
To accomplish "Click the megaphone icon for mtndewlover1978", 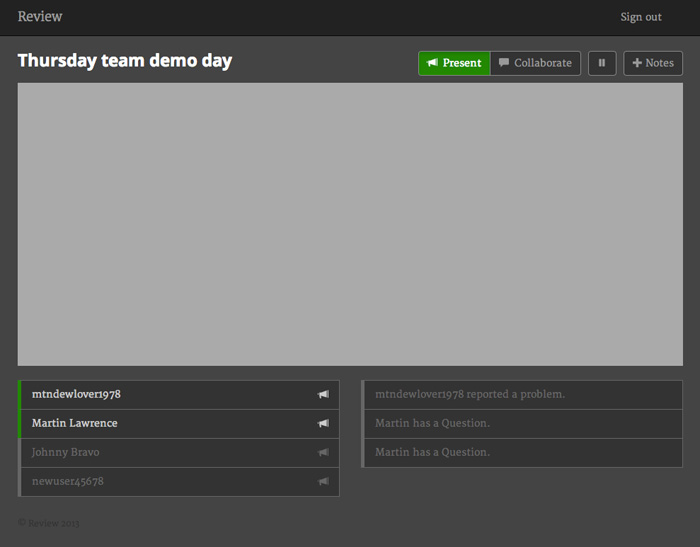I will tap(323, 394).
